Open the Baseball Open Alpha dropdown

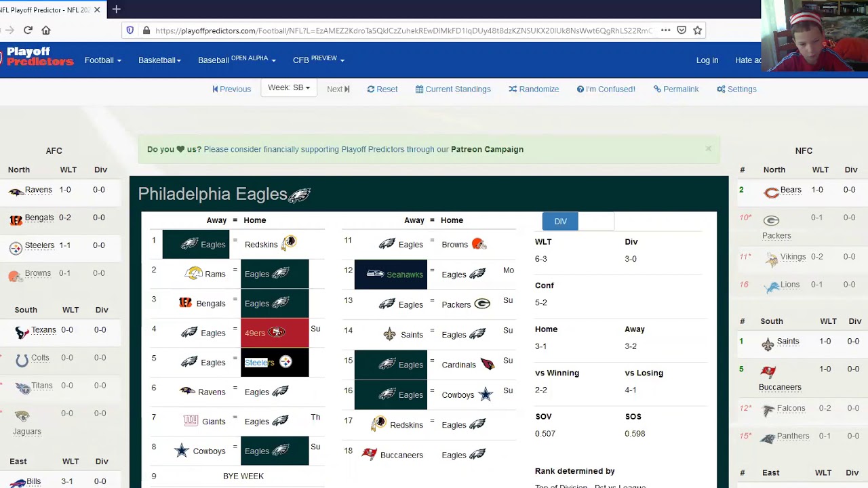[x=237, y=60]
